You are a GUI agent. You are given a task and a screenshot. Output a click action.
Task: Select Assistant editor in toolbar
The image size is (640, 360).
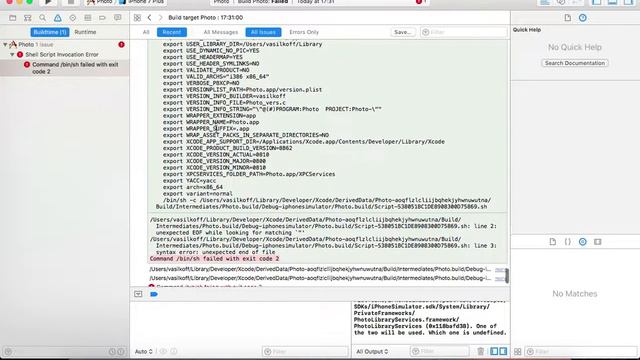[x=561, y=2]
